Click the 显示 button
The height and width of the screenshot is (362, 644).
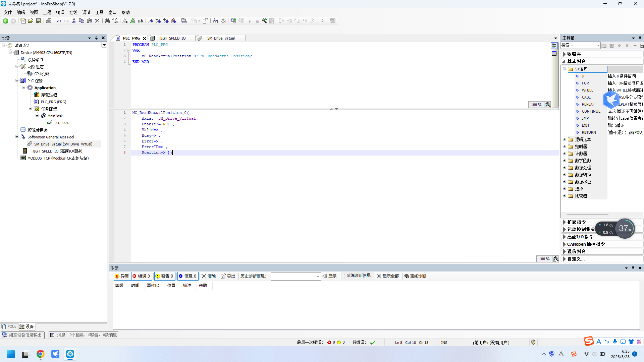(329, 276)
